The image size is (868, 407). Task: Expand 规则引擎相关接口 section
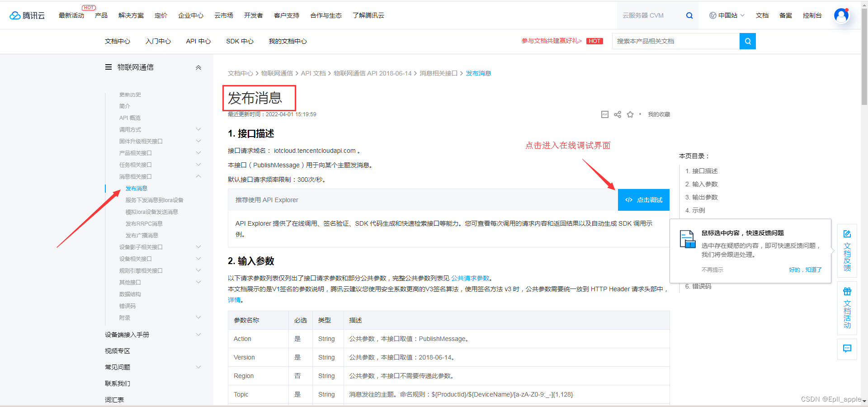198,270
